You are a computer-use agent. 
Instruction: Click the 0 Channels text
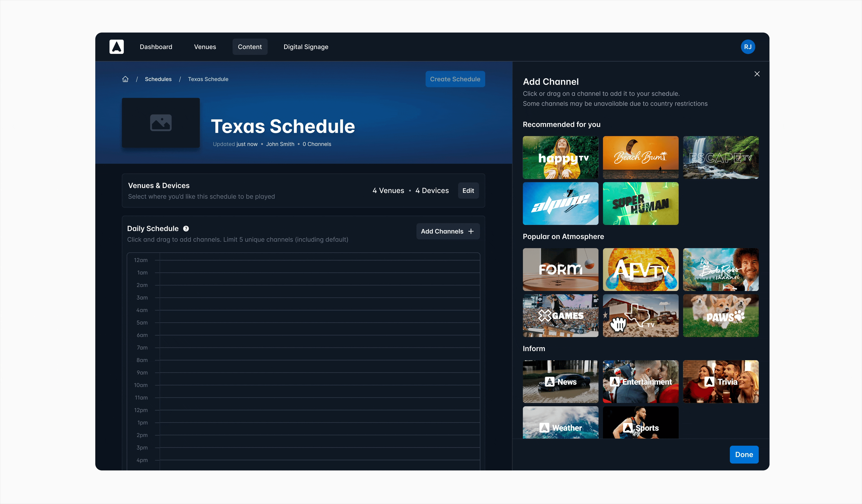tap(317, 144)
